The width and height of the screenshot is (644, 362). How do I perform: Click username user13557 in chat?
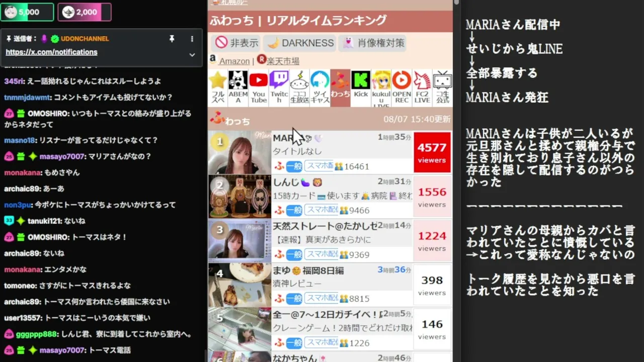(23, 318)
